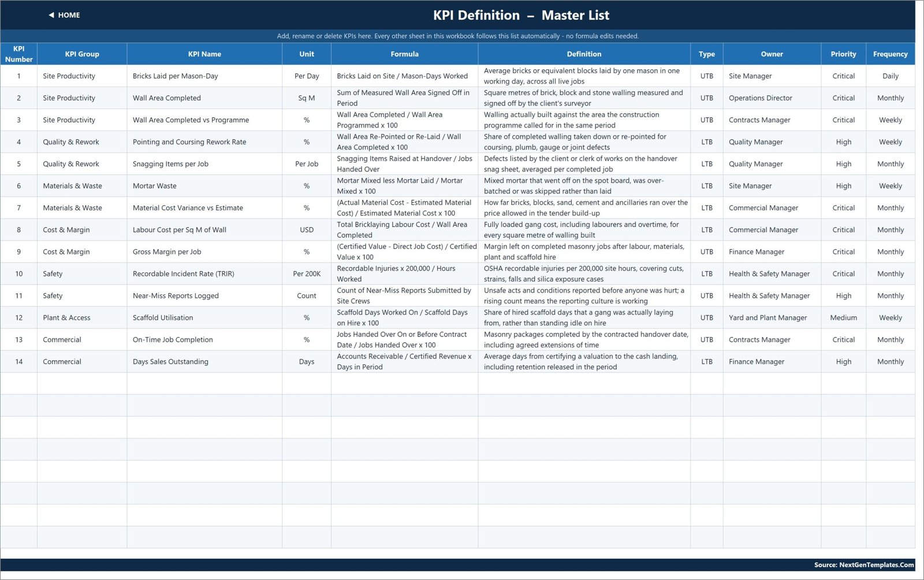Select 'Accounts Receivable / Certified Revenue' formula cell
This screenshot has height=580, width=924.
click(404, 361)
